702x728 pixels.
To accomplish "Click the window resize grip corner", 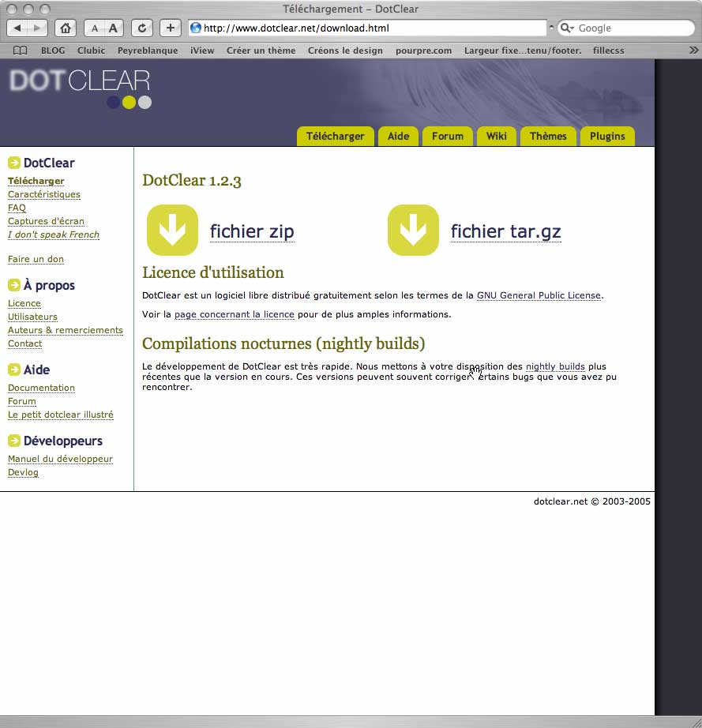I will pos(696,722).
